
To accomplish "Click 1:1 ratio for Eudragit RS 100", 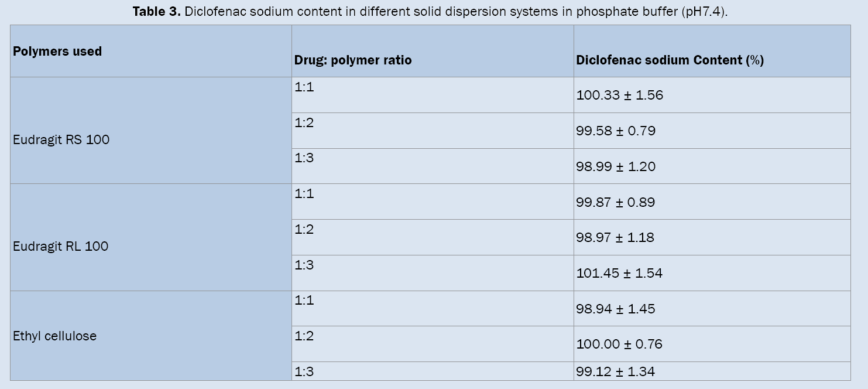I will [304, 87].
